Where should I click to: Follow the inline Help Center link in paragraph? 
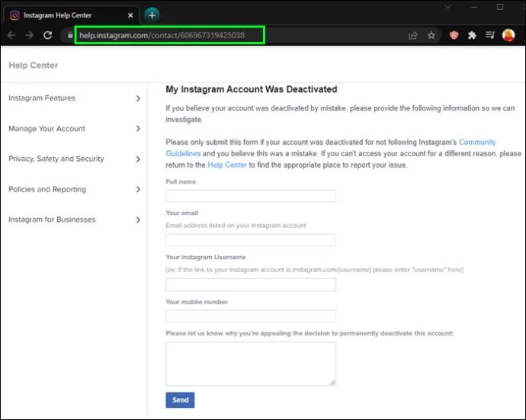[x=227, y=165]
